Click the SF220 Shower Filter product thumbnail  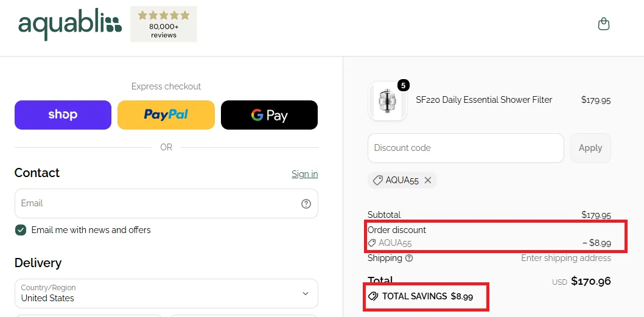(x=388, y=100)
